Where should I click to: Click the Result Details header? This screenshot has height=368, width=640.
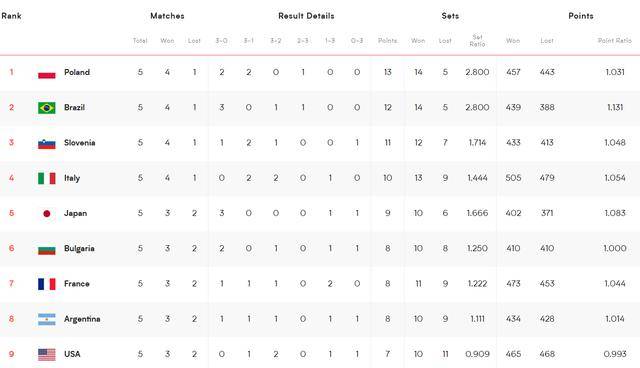click(306, 16)
